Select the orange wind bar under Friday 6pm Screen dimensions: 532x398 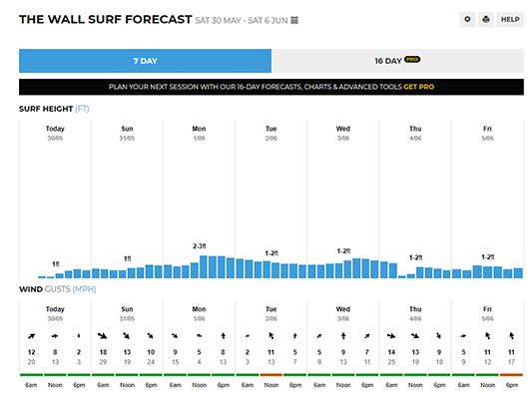pos(511,375)
